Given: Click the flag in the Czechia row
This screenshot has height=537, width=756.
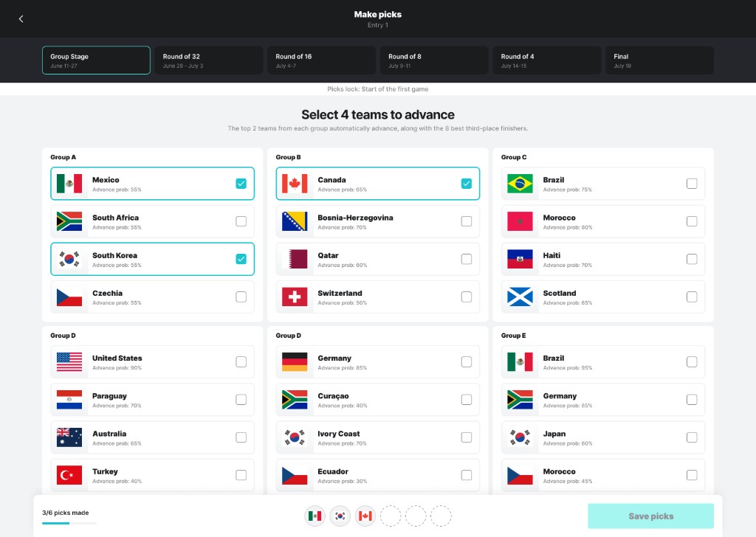Looking at the screenshot, I should pos(69,297).
